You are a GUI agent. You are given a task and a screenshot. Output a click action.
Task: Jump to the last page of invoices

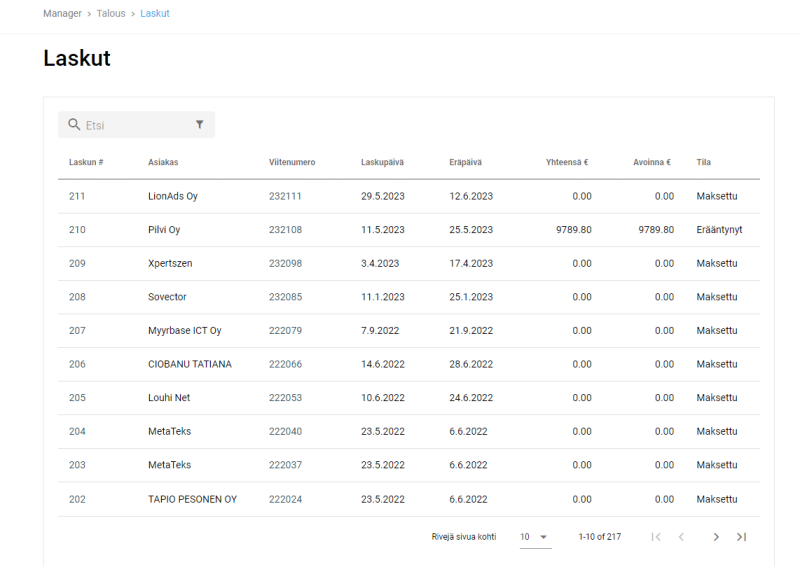tap(741, 537)
